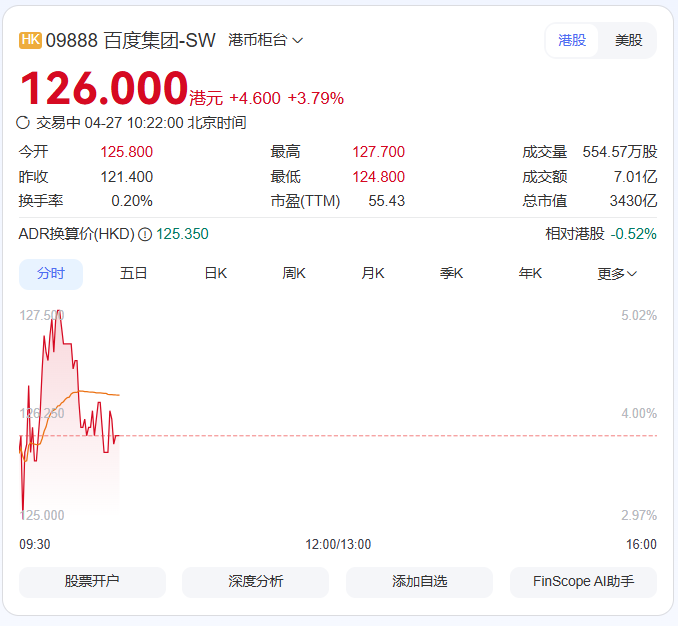Click the intraday price peak on chart
Viewport: 678px width, 626px height.
tap(59, 311)
